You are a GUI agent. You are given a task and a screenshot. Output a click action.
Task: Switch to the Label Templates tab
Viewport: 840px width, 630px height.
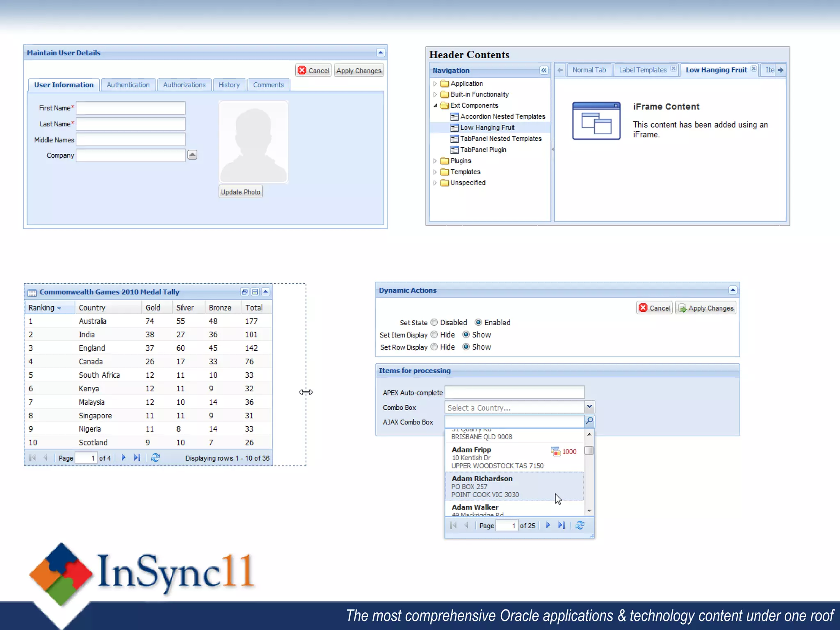pyautogui.click(x=643, y=70)
